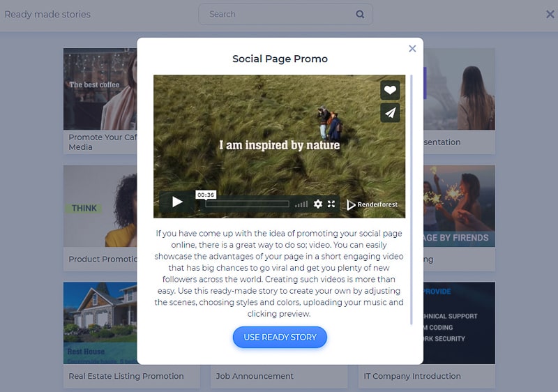Enter fullscreen mode in video player
This screenshot has width=558, height=392.
point(331,204)
